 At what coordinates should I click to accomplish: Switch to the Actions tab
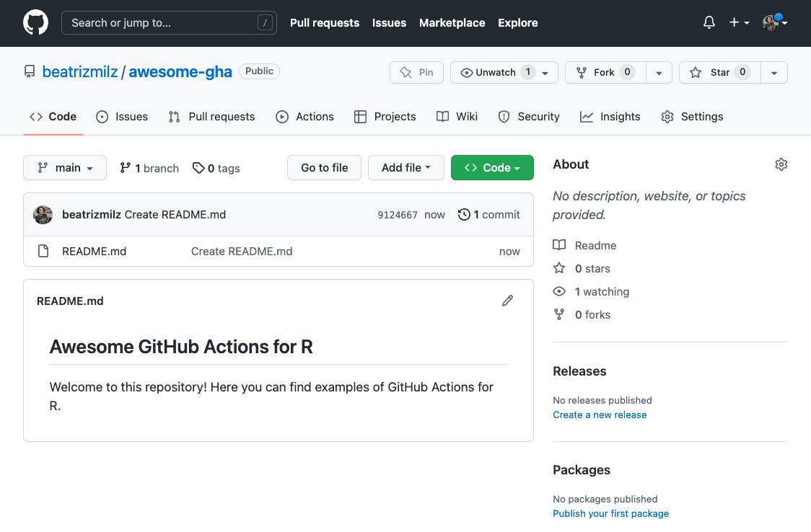pos(305,117)
